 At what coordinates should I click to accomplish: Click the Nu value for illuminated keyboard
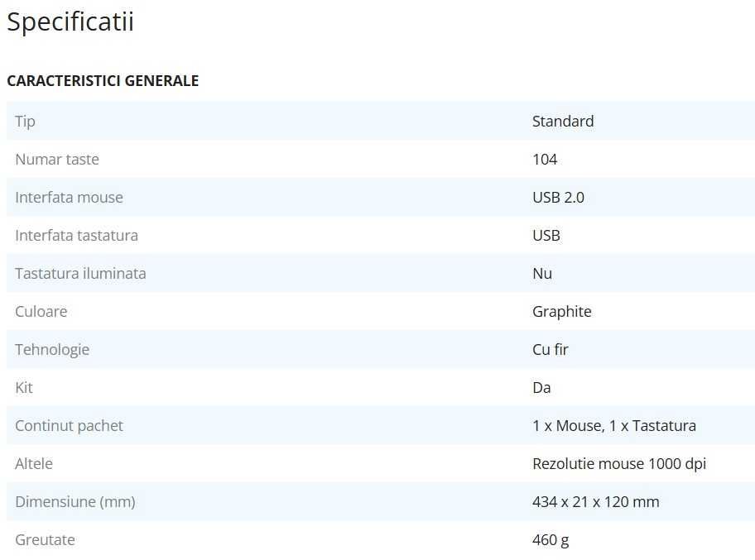click(542, 274)
